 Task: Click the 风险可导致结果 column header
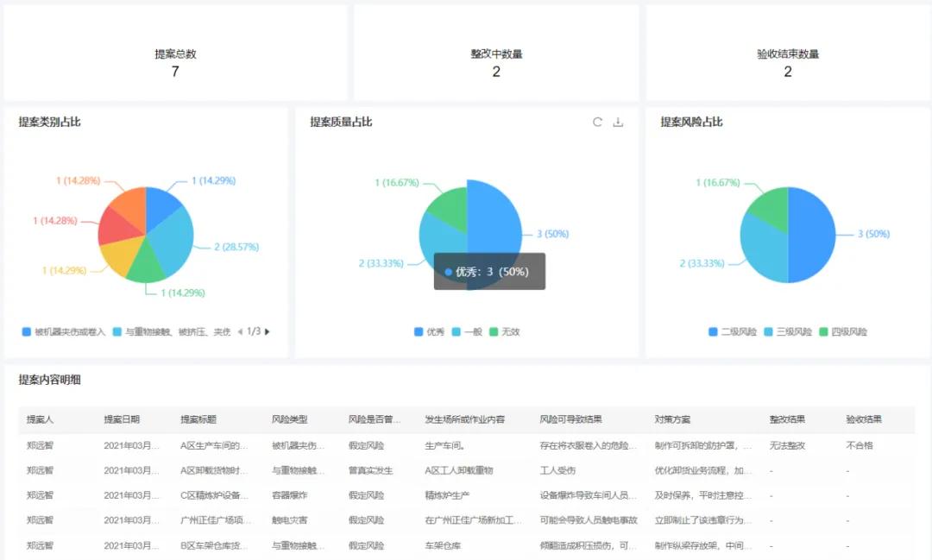[570, 419]
